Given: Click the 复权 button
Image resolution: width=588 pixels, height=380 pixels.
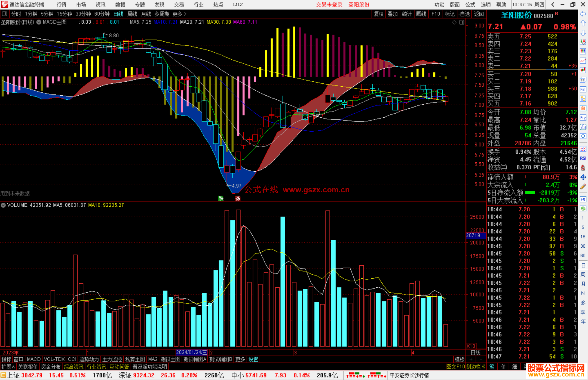Looking at the screenshot, I should [x=378, y=14].
